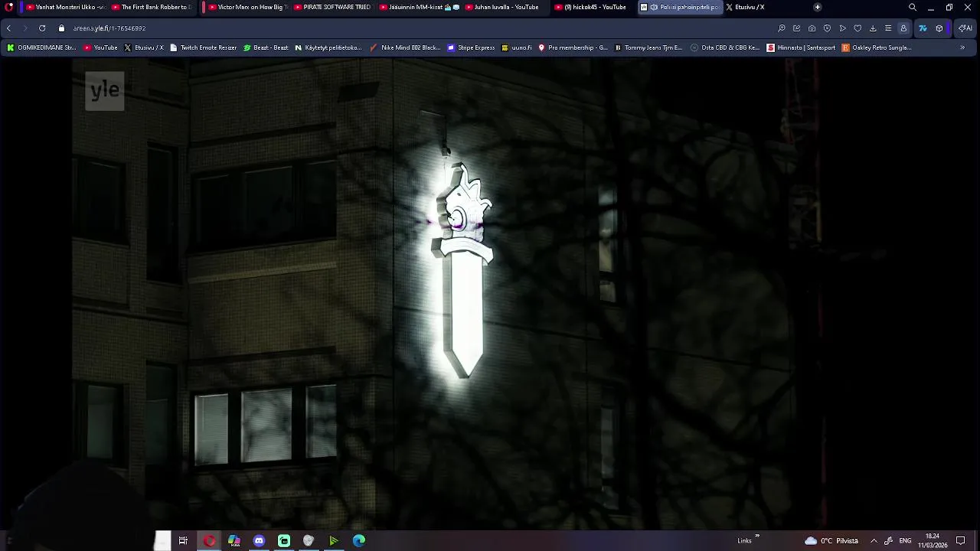Click the edit page icon in address bar
Viewport: 980px width, 551px height.
797,28
